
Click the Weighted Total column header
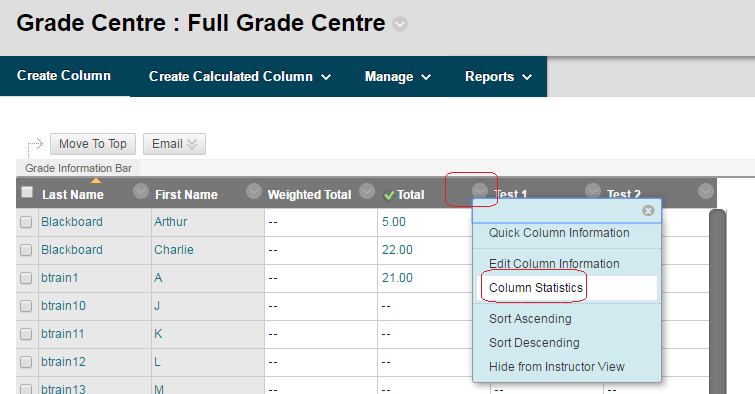coord(309,195)
